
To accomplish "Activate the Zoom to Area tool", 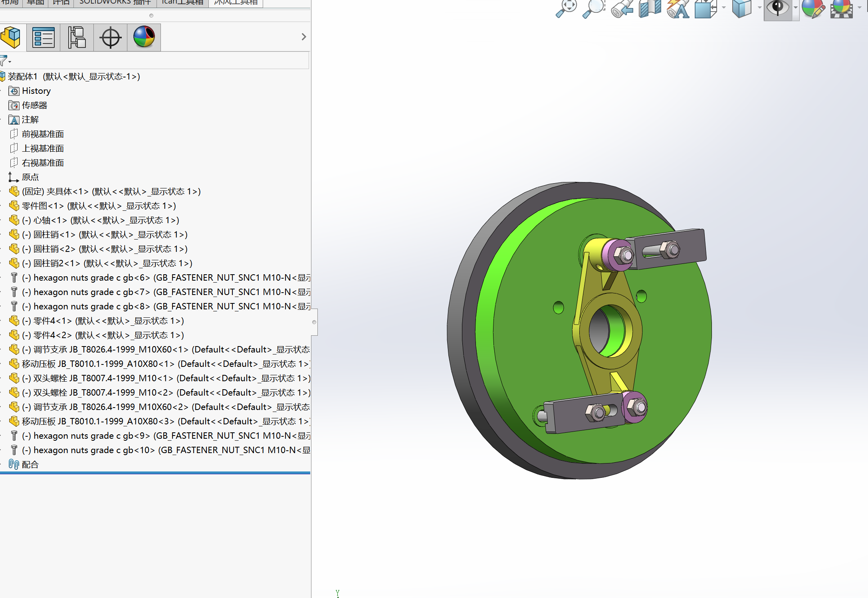I will 594,8.
